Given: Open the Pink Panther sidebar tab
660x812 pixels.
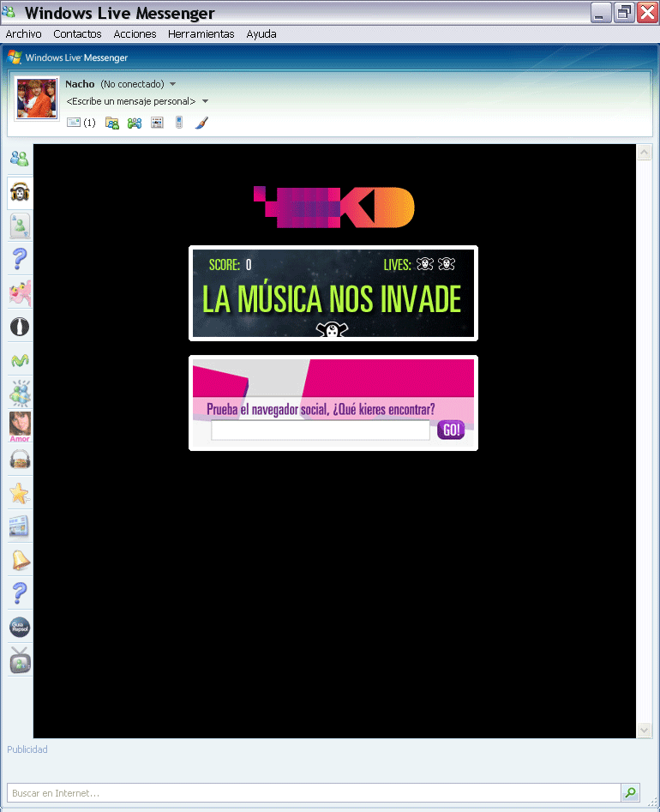Looking at the screenshot, I should point(20,293).
